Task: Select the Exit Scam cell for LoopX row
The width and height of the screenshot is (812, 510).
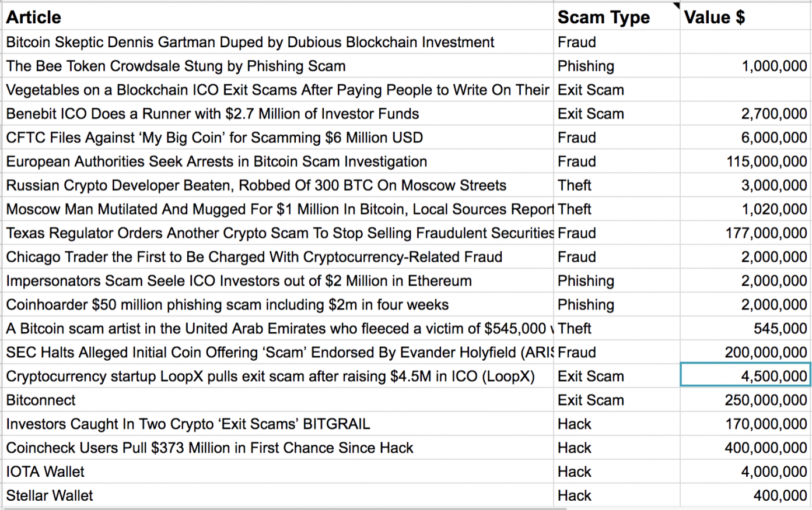Action: (616, 376)
